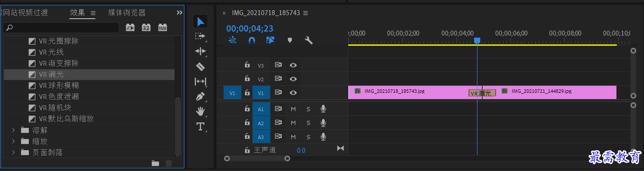Toggle linked selection icon
The height and width of the screenshot is (171, 644).
tap(270, 40)
